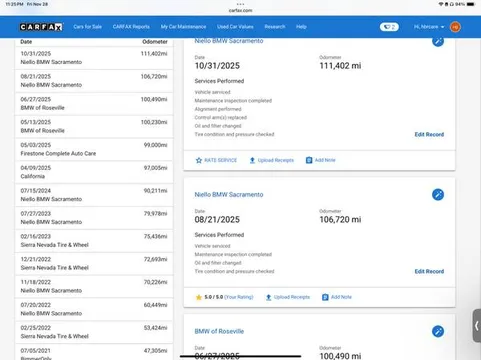Click the Odometer column header

point(155,42)
